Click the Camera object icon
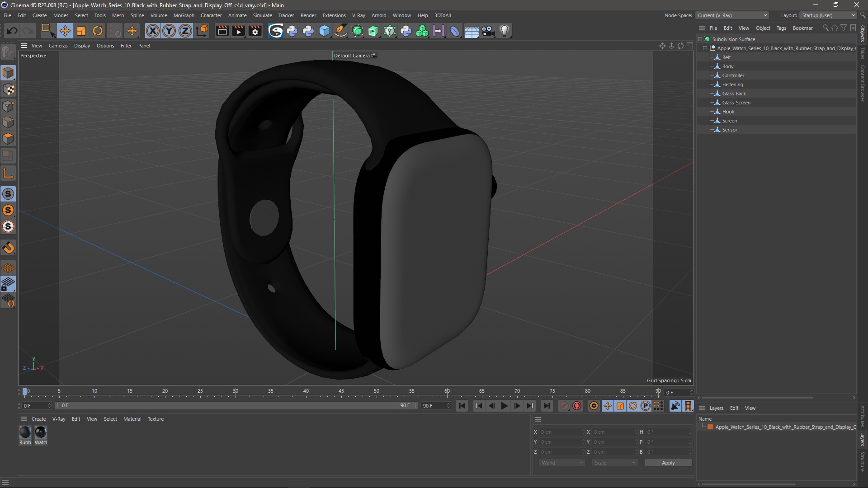Image resolution: width=868 pixels, height=488 pixels. pos(488,31)
